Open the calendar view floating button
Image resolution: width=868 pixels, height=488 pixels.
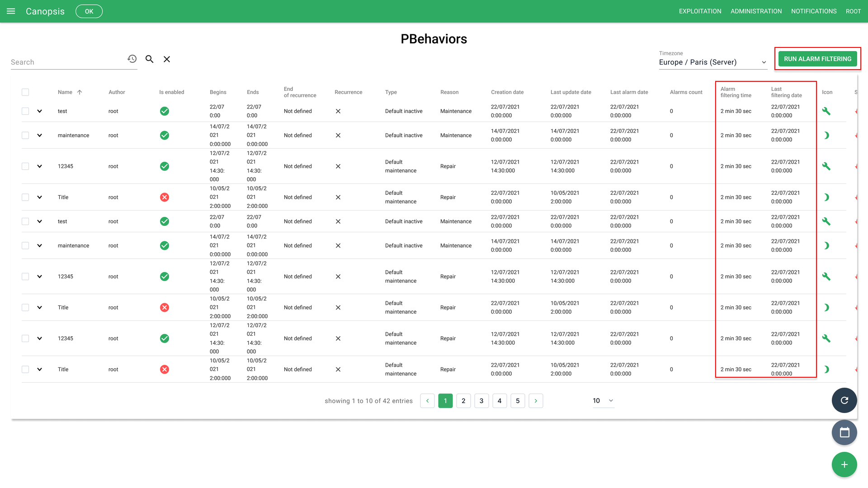pyautogui.click(x=844, y=432)
